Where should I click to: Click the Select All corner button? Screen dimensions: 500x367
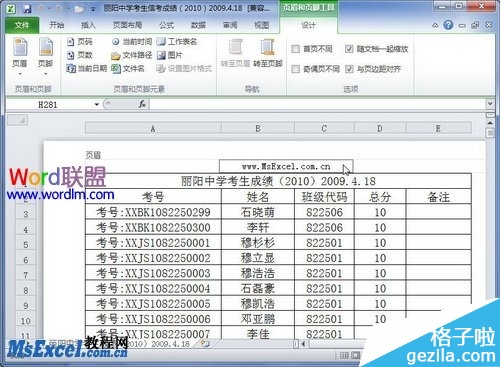point(18,120)
